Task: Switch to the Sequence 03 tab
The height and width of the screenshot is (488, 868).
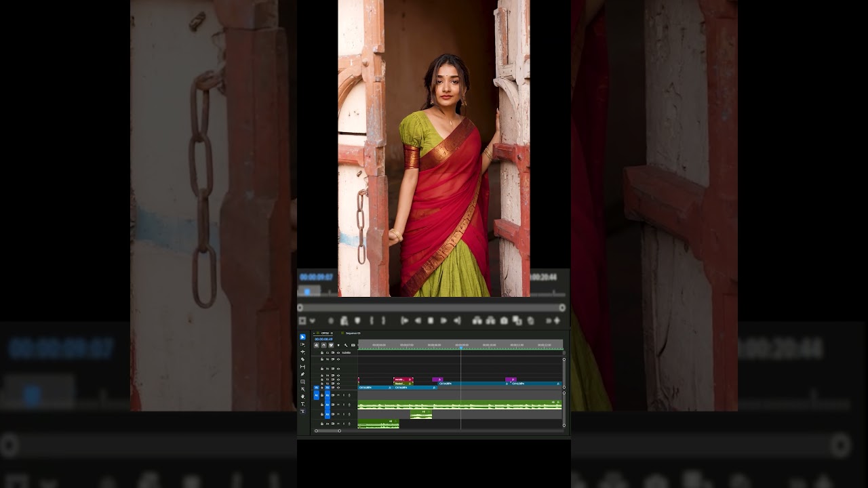Action: point(353,333)
